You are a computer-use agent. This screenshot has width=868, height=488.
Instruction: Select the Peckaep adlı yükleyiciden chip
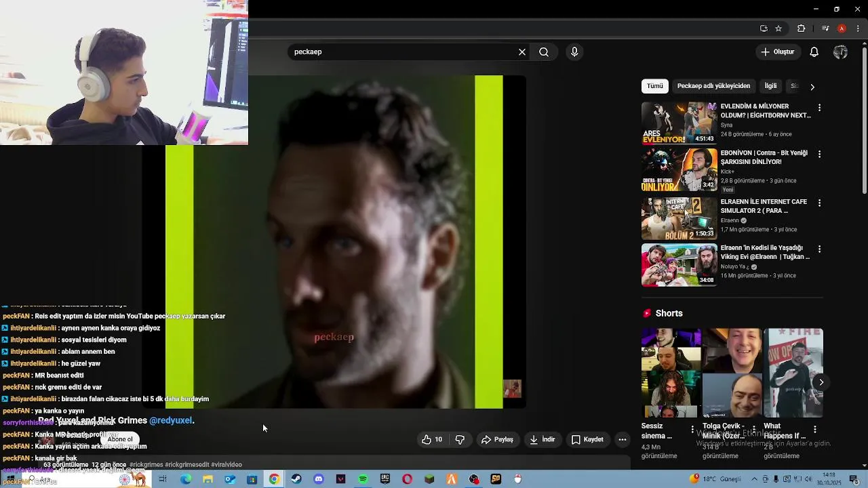(713, 86)
